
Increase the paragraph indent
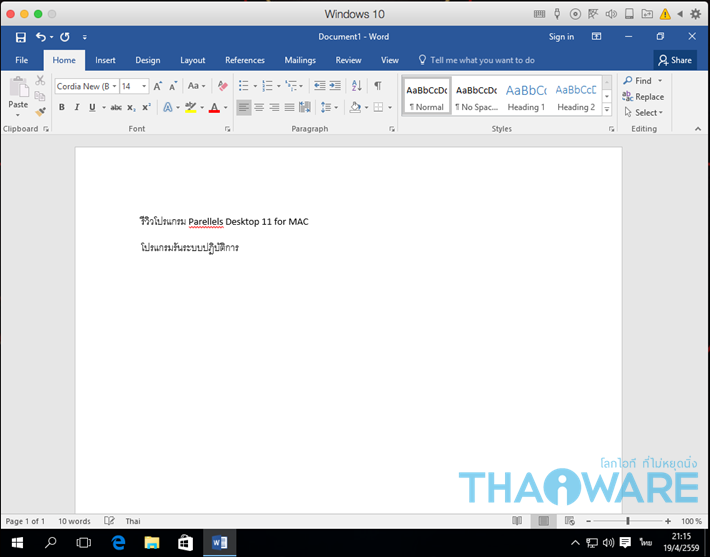pyautogui.click(x=335, y=86)
